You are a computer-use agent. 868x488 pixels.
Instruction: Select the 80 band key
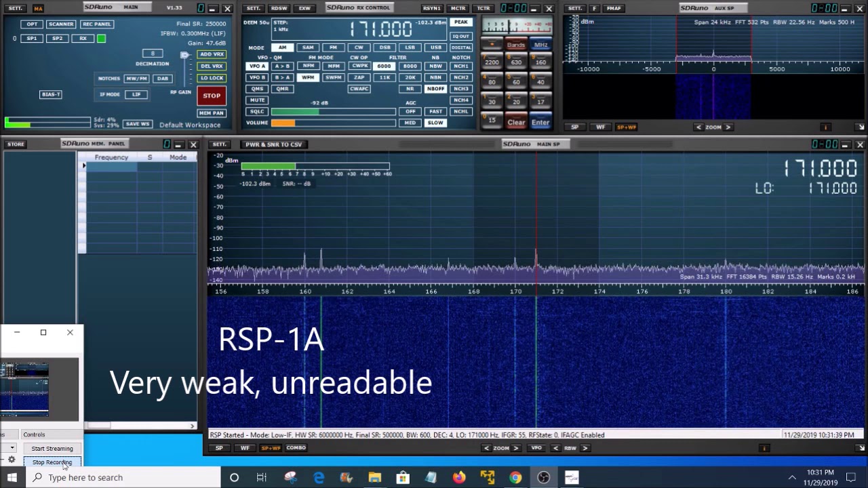pyautogui.click(x=492, y=82)
